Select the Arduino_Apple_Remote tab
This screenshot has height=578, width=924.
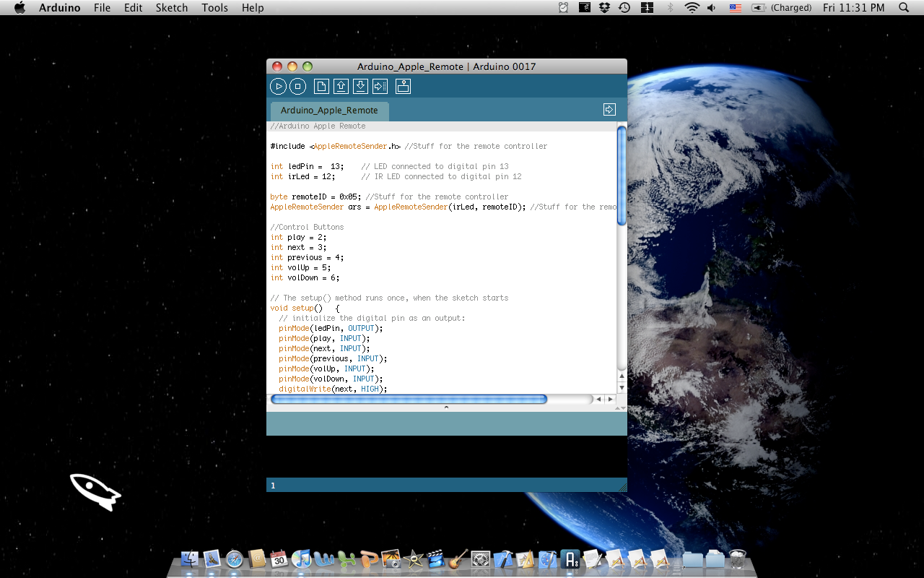329,111
